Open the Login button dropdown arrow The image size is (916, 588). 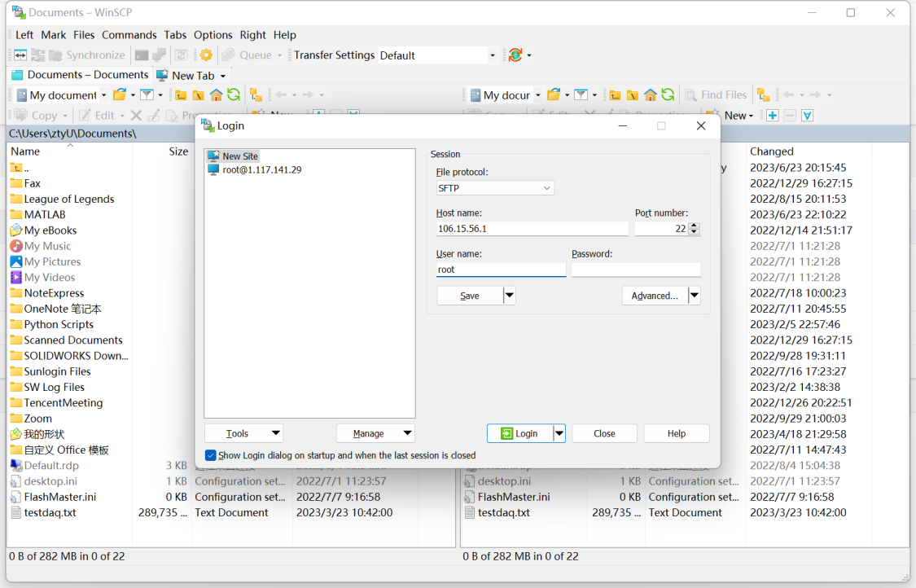559,434
